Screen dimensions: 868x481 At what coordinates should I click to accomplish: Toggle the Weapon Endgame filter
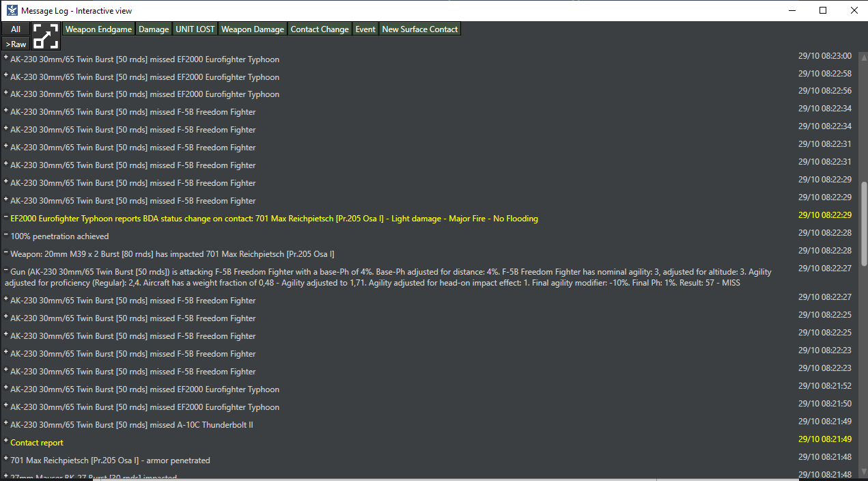pos(98,29)
